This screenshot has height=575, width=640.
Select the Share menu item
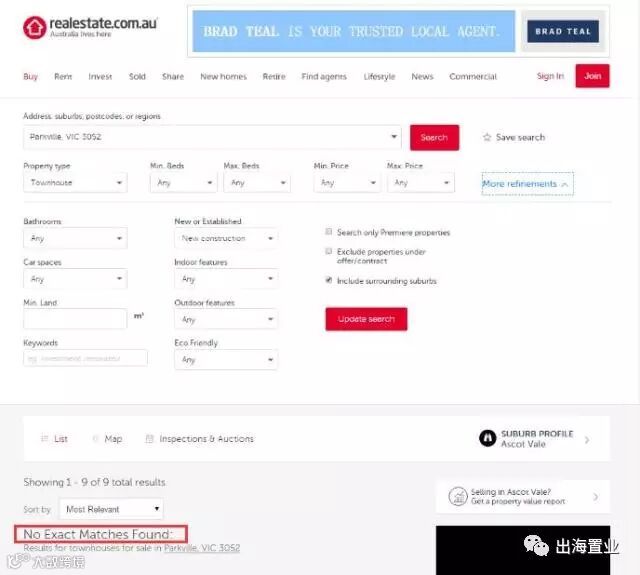173,76
